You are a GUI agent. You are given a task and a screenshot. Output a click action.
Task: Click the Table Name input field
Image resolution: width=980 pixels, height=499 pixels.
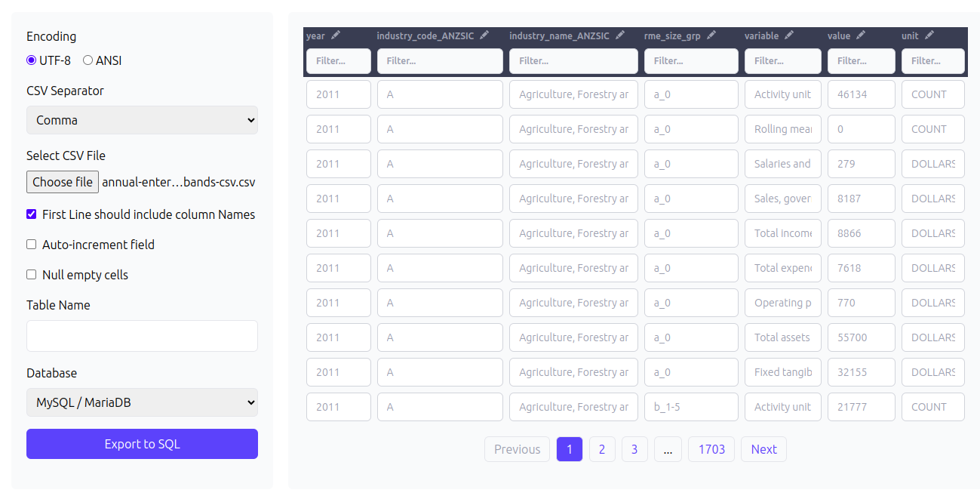click(142, 336)
